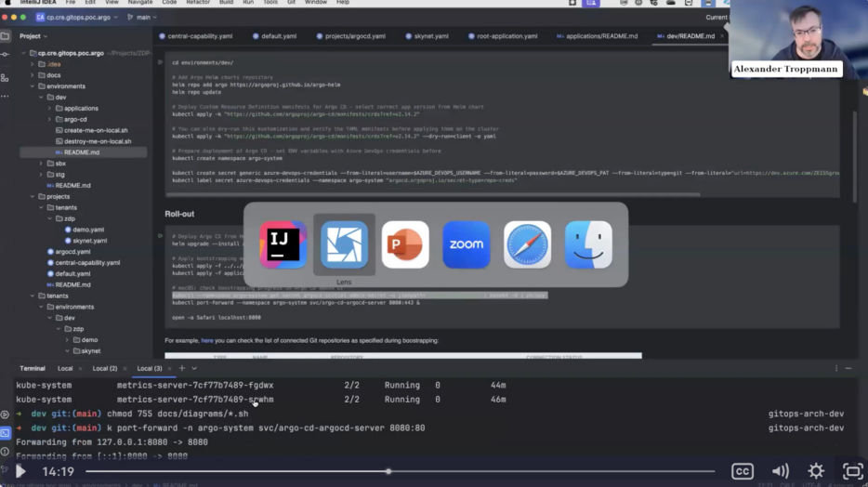The width and height of the screenshot is (868, 487).
Task: Close the dev/README.md tab
Action: pyautogui.click(x=722, y=36)
